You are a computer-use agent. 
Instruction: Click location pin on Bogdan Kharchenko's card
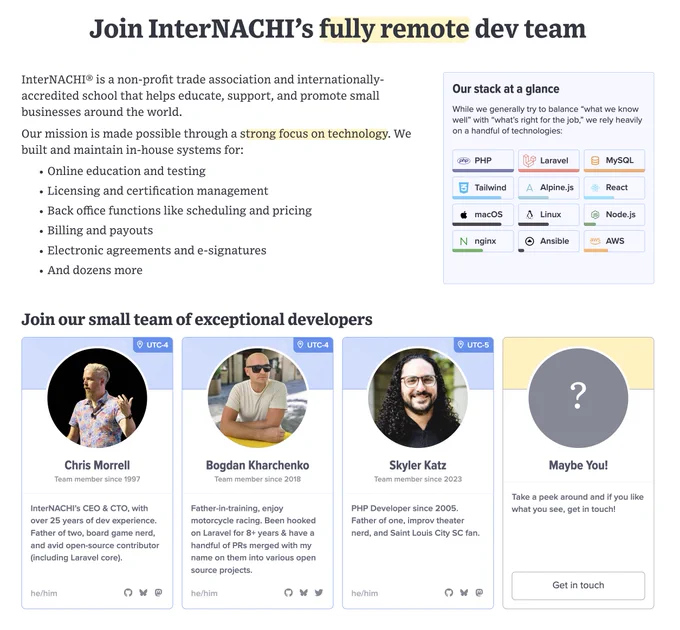click(300, 345)
